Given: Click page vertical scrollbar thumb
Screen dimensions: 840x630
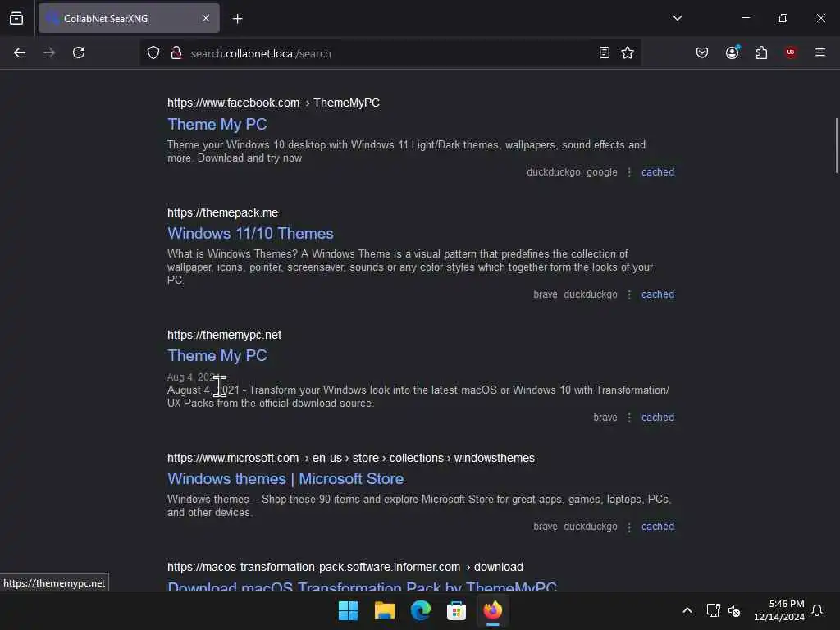Looking at the screenshot, I should (x=836, y=146).
